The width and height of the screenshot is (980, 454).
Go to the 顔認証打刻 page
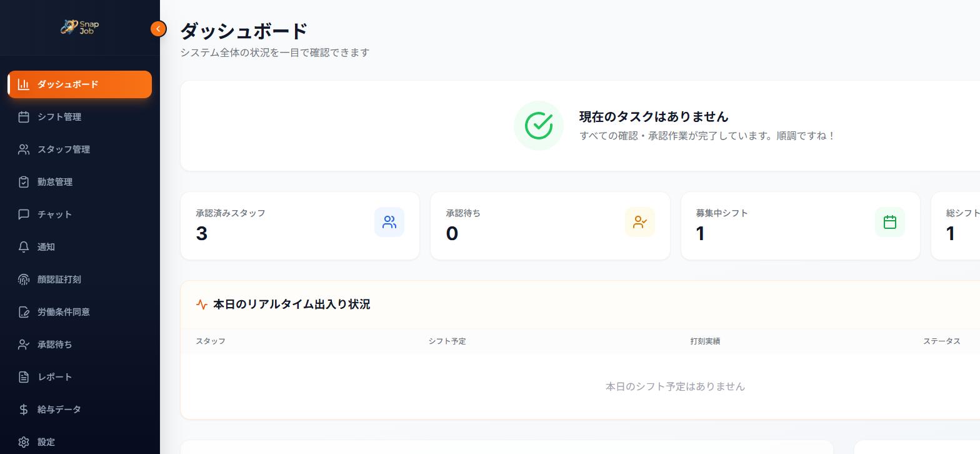click(79, 280)
